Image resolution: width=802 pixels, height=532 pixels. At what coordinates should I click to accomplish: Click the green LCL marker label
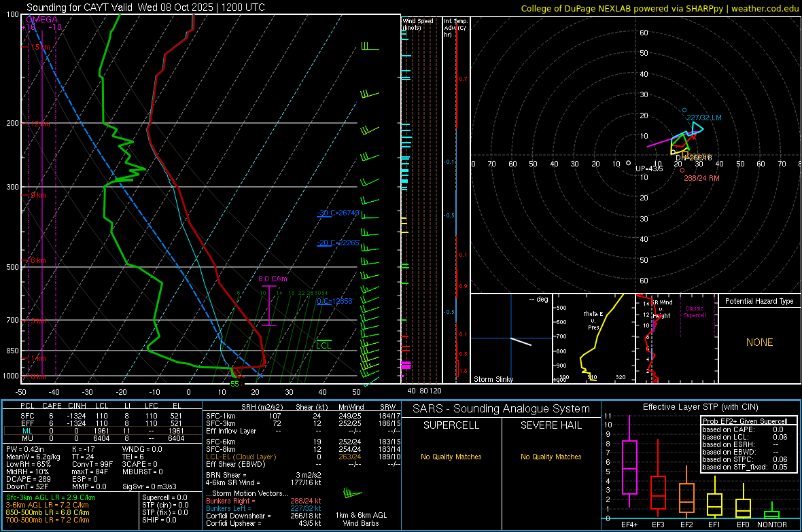324,346
